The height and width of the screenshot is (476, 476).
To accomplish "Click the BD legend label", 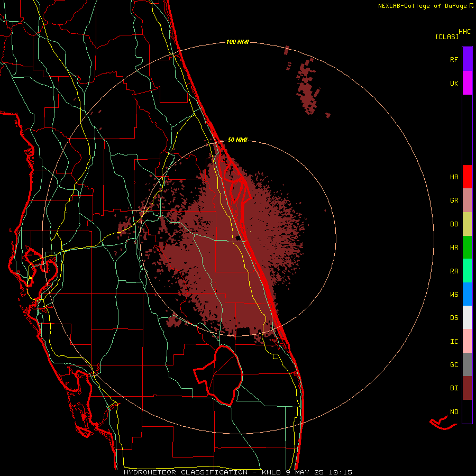I will [x=454, y=224].
